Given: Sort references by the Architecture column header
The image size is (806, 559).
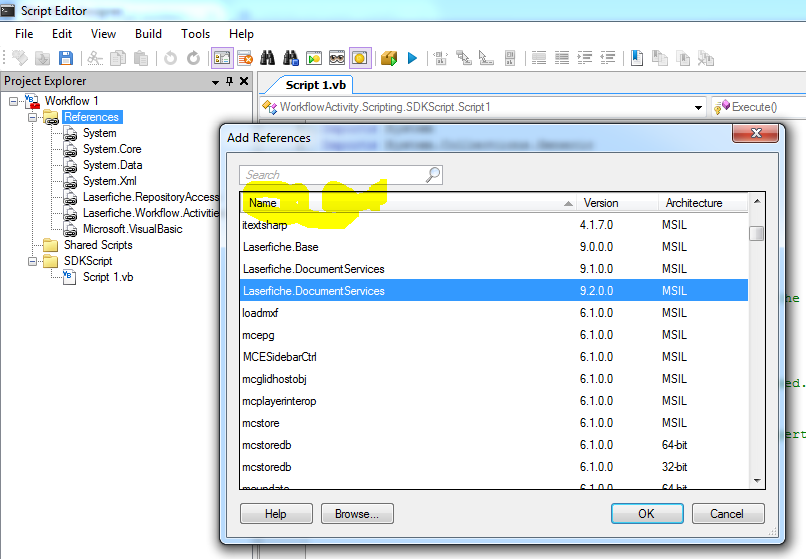Looking at the screenshot, I should tap(703, 203).
